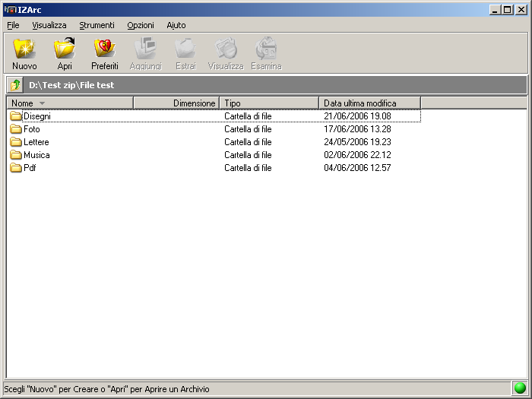Click date 02/06/2006 22.12
Viewport: 532px width, 399px height.
coord(357,155)
